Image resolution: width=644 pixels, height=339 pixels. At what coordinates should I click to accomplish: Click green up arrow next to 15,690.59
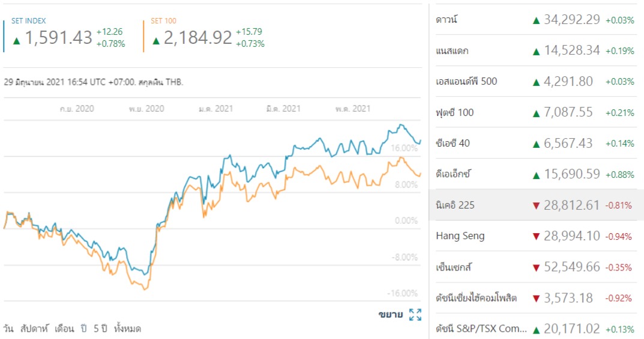(x=536, y=175)
